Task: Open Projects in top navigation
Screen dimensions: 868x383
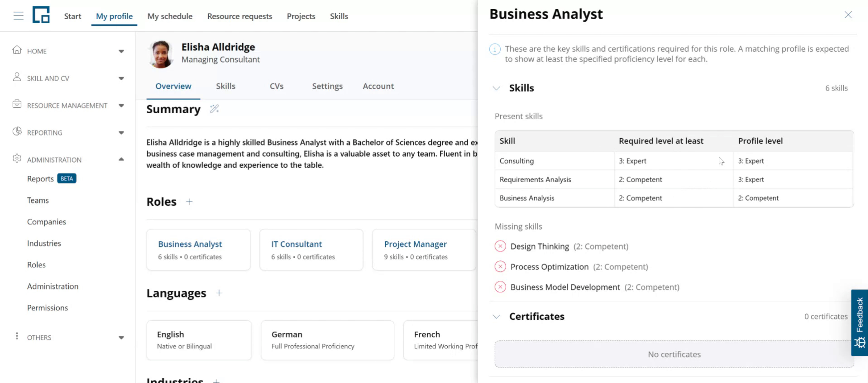Action: (x=301, y=16)
